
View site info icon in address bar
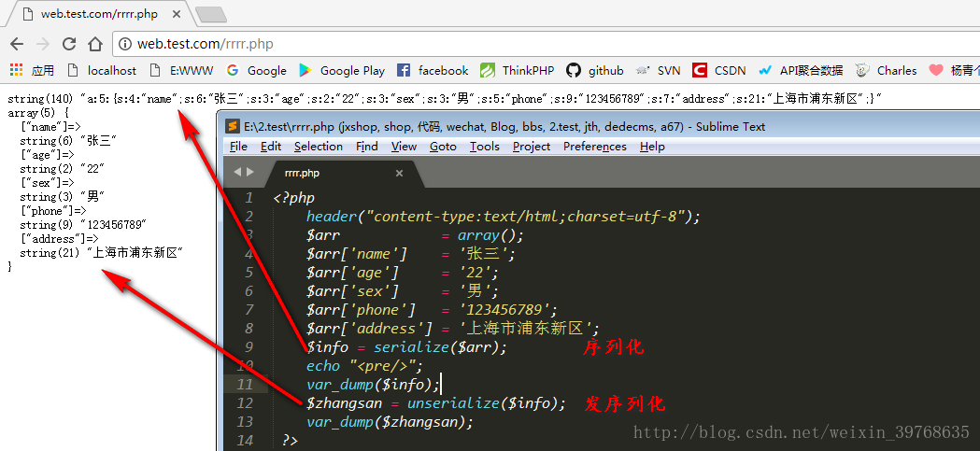(125, 44)
